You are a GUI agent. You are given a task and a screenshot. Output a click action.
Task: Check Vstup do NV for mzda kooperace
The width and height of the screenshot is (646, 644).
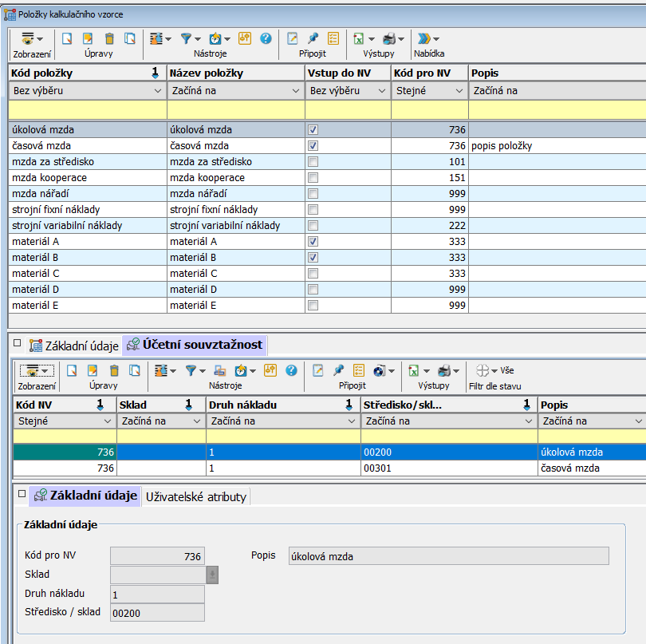[313, 178]
